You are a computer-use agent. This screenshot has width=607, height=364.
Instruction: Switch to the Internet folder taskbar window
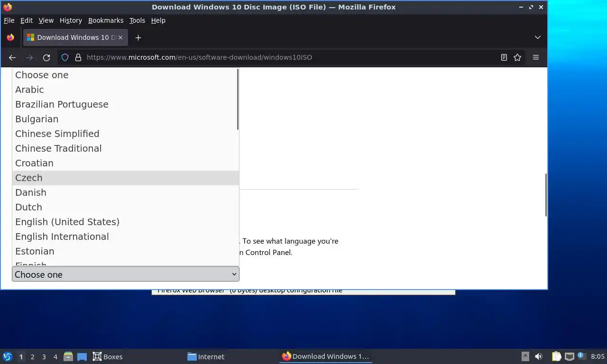coord(206,356)
